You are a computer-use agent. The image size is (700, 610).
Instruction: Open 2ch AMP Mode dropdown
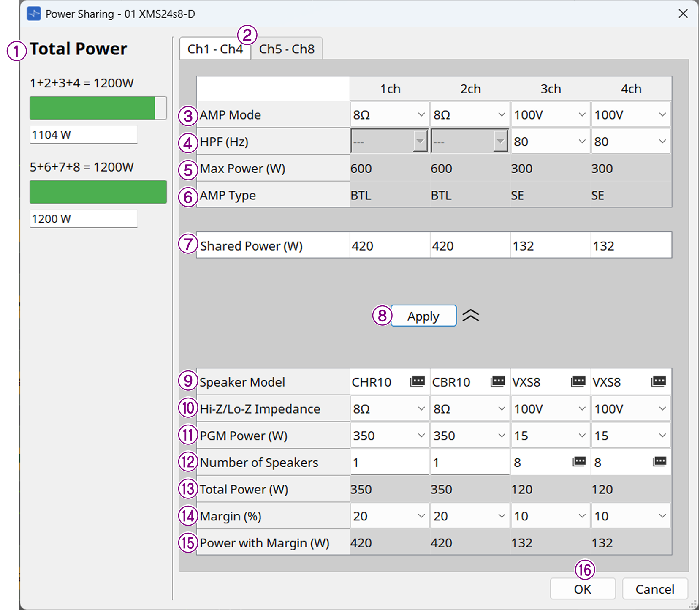point(469,114)
